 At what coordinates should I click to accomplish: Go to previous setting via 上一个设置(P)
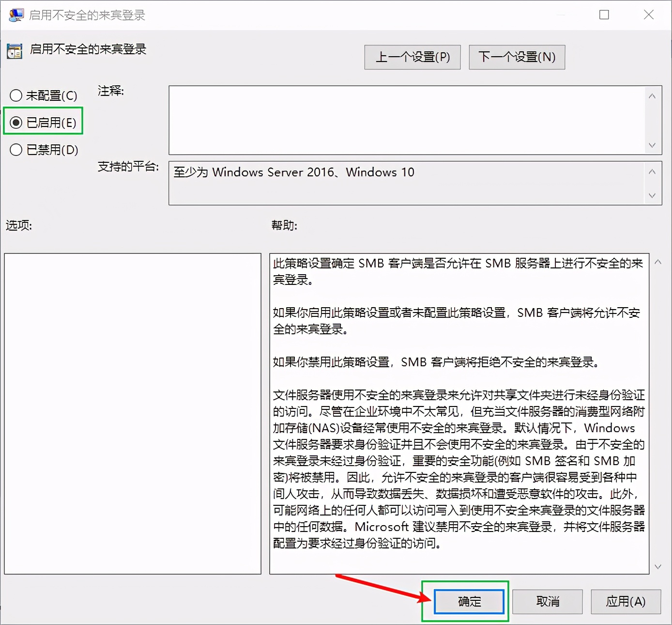pos(412,57)
